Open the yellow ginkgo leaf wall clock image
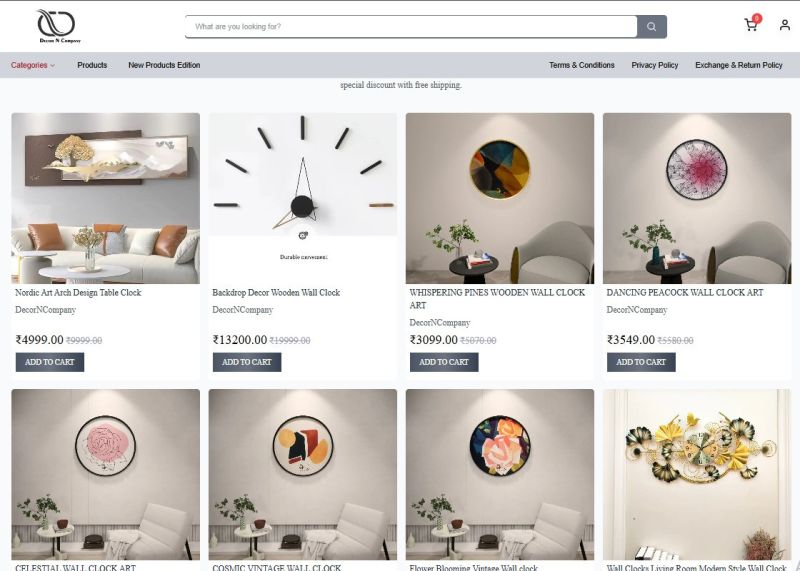Screen dimensions: 800x571 (x=697, y=475)
